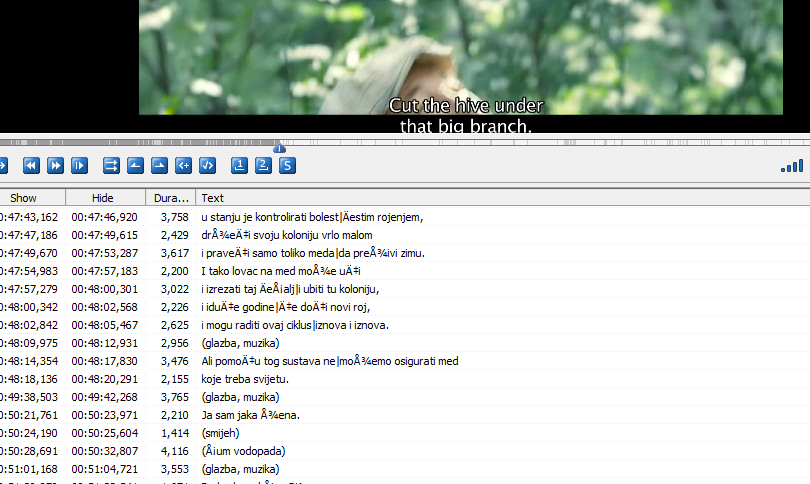Select row 'I tako lovac na med'
Viewport: 810px width, 484px height.
405,271
